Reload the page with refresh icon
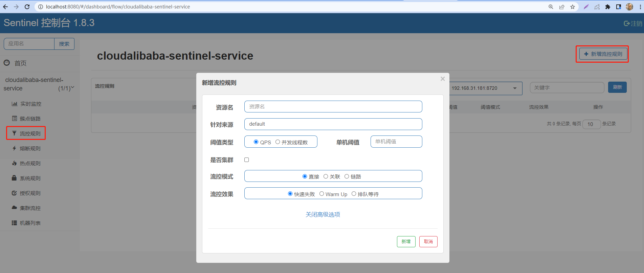The width and height of the screenshot is (644, 273). pyautogui.click(x=27, y=7)
